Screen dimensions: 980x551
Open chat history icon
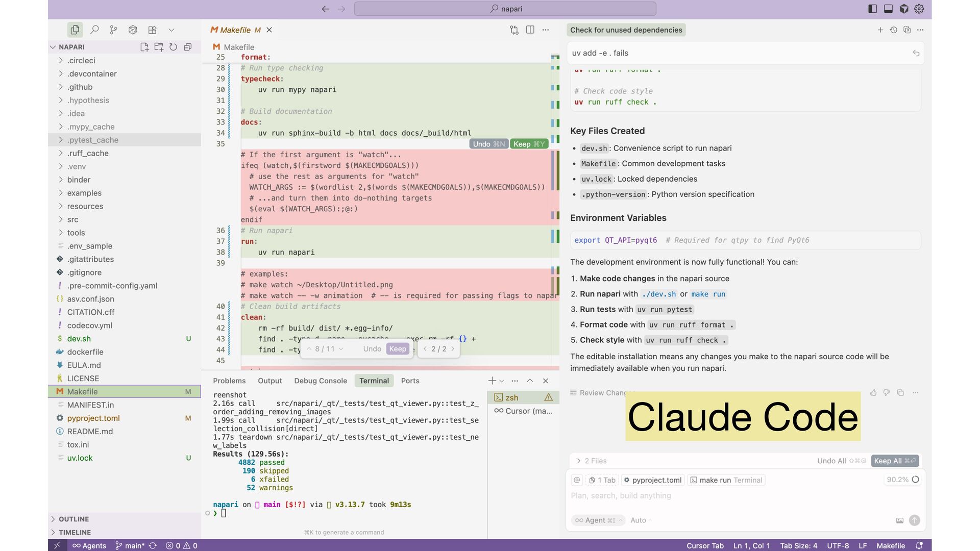tap(893, 30)
